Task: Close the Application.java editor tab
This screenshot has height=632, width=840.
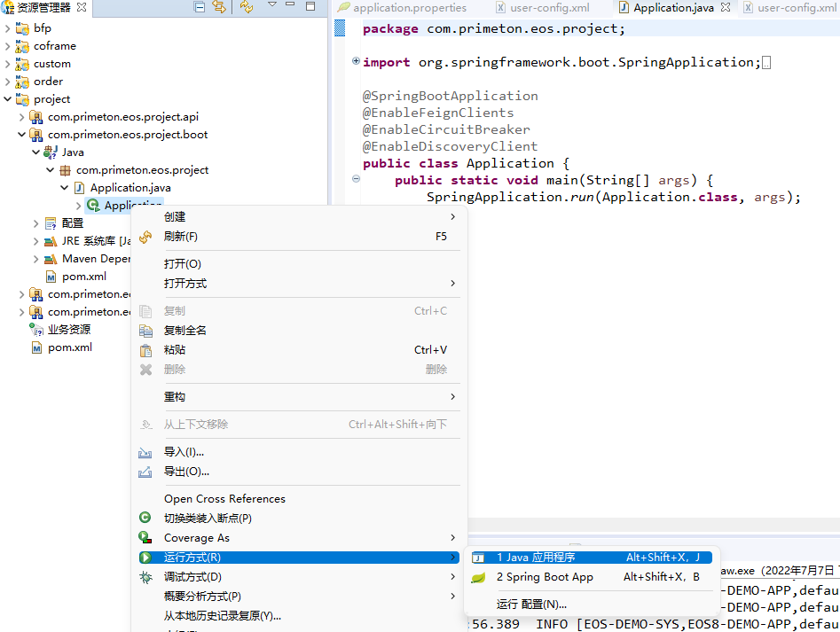Action: 726,8
